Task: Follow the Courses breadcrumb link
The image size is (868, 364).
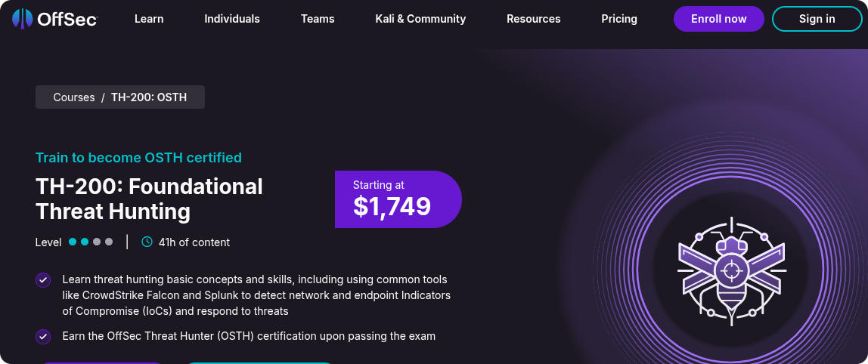Action: (74, 97)
